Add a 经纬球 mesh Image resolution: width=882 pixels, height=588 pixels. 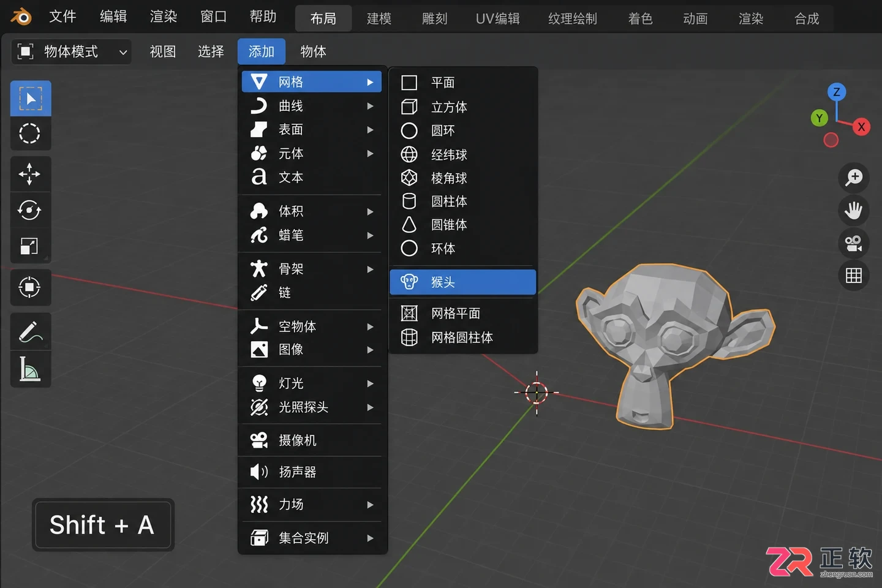[462, 155]
